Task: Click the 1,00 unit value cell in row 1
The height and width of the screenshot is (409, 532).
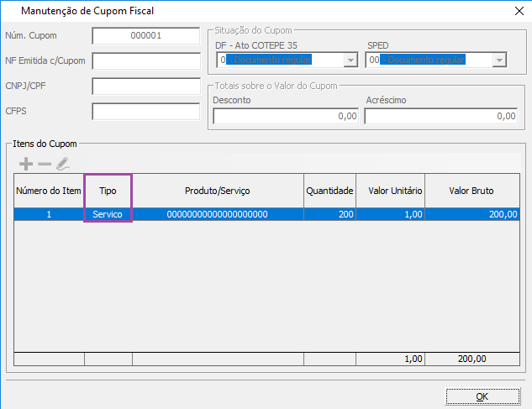Action: coord(391,214)
